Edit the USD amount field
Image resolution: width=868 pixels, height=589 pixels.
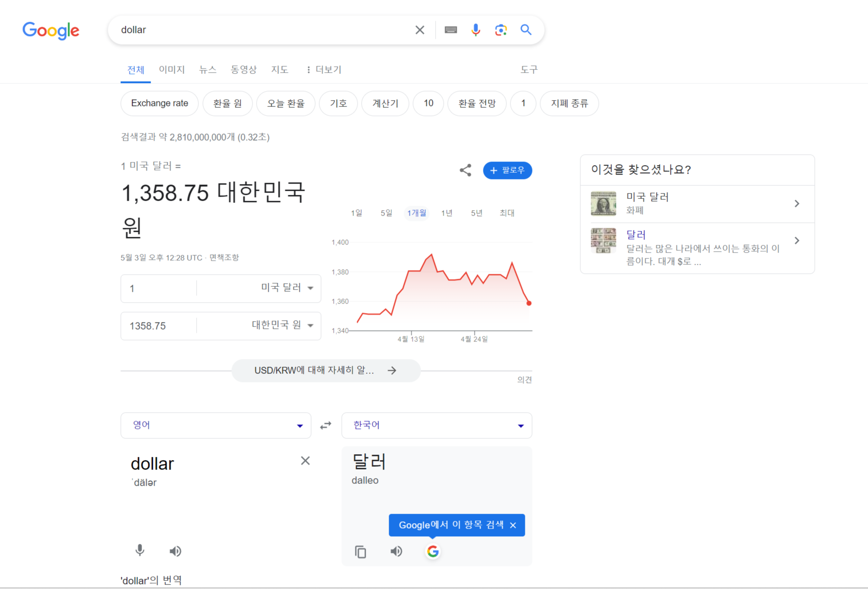coord(159,288)
